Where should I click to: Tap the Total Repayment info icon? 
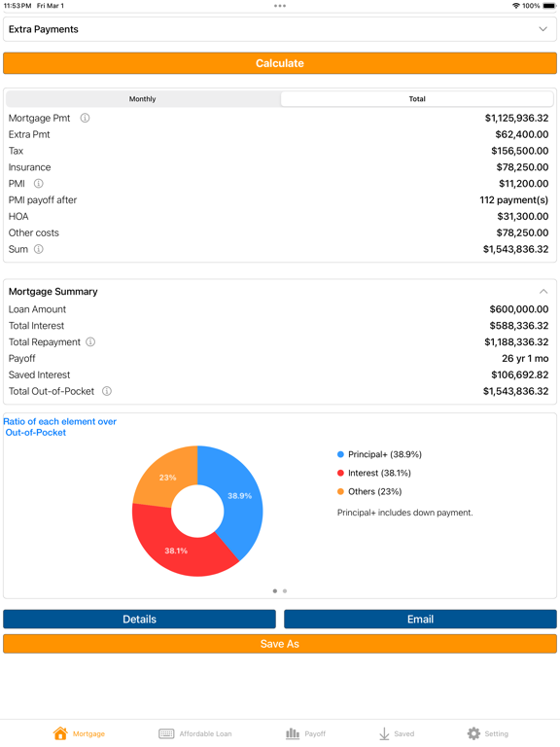pyautogui.click(x=90, y=341)
